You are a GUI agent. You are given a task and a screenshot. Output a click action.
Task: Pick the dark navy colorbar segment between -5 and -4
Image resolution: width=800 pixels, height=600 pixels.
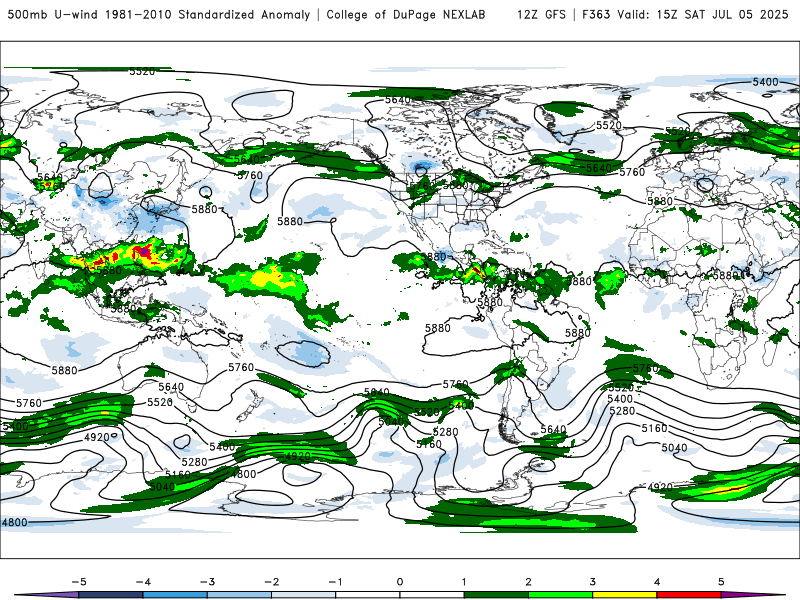point(111,595)
